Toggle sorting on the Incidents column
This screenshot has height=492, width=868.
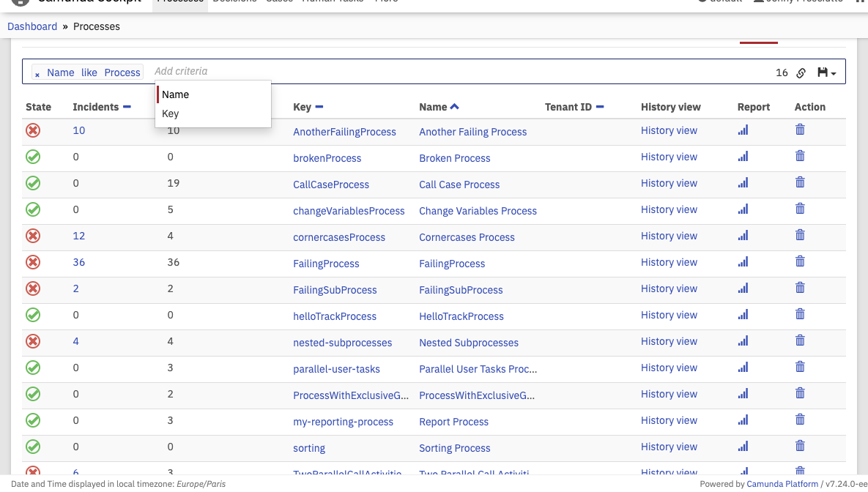[127, 107]
